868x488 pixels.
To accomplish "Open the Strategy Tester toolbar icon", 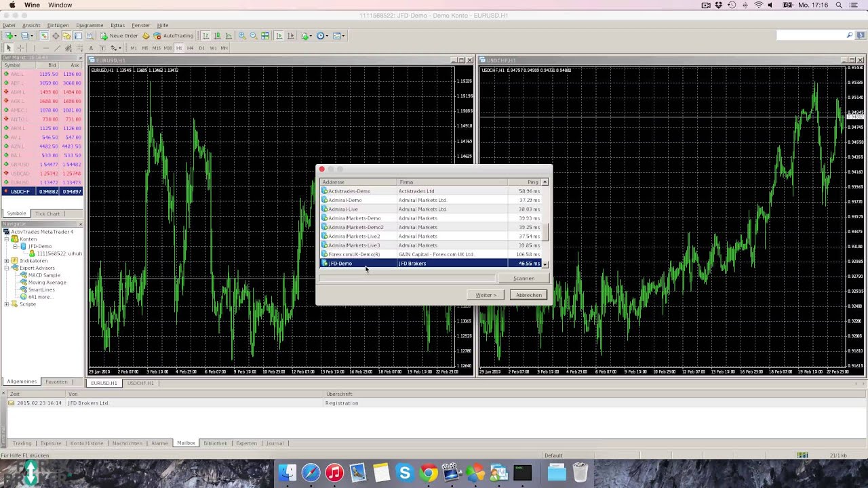I will pos(90,35).
